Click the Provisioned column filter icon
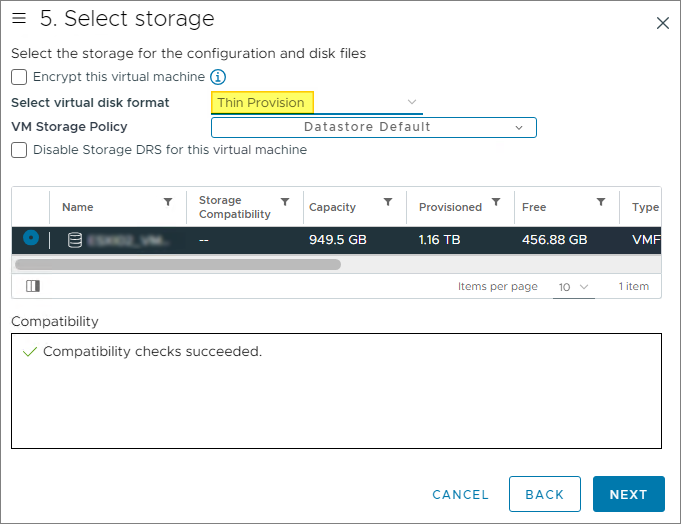681x524 pixels. [x=496, y=202]
